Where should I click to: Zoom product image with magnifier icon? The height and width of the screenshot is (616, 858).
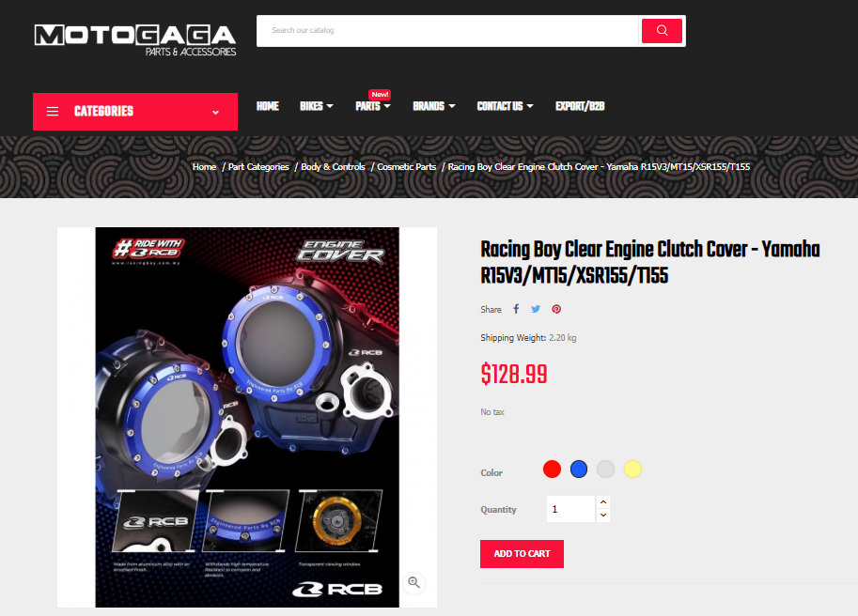[x=414, y=582]
